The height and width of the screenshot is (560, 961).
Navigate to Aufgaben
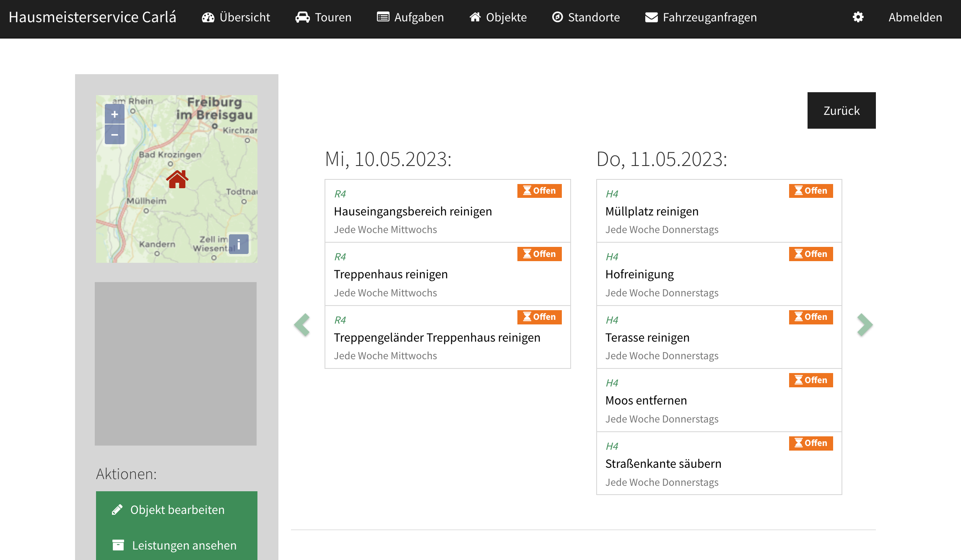[x=410, y=17]
